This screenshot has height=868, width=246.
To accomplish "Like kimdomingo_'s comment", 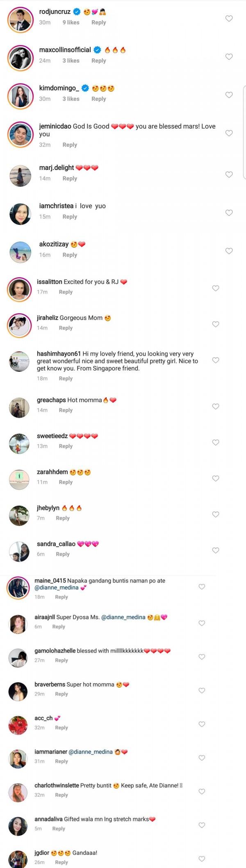I will (x=229, y=95).
